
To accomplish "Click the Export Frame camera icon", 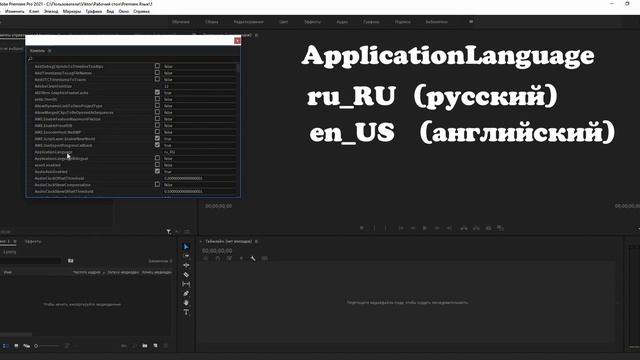I will coord(488,228).
